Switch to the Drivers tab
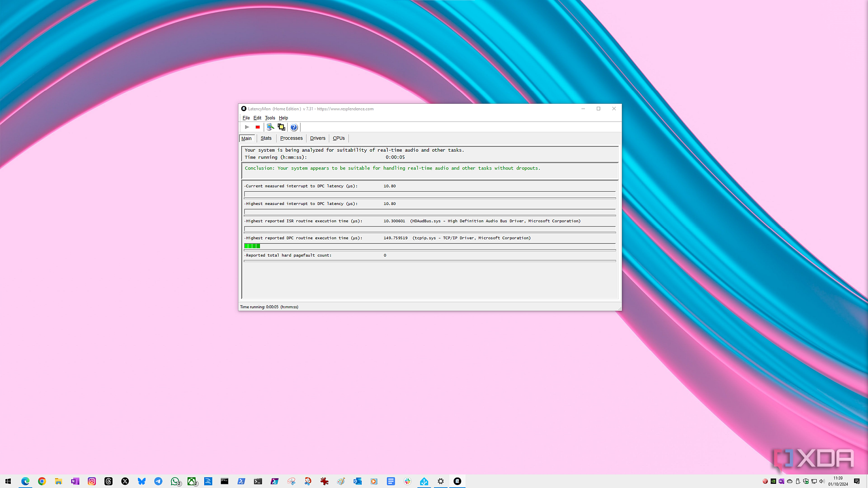Screen dimensions: 868x488 pyautogui.click(x=317, y=138)
